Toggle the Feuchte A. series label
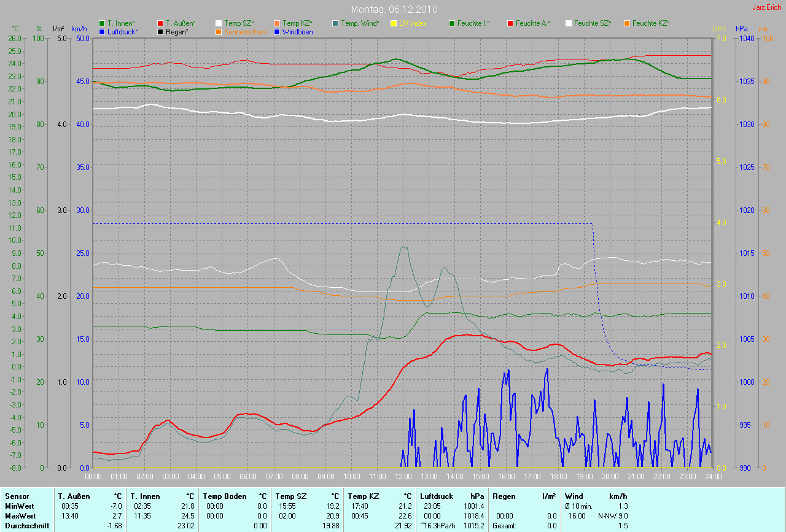The image size is (786, 532). point(533,23)
